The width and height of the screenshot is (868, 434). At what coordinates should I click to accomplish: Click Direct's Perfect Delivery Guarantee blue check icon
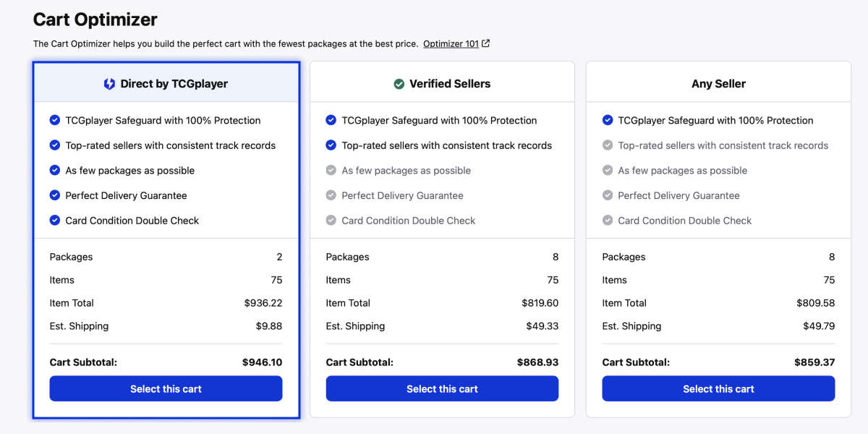[55, 195]
